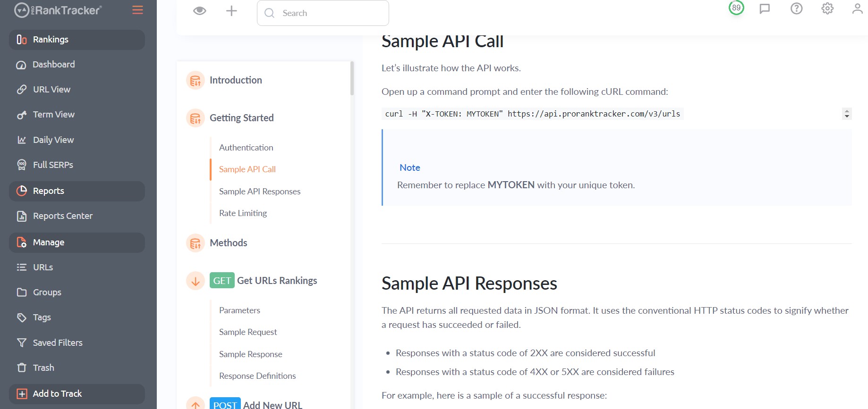Collapse the Getting Started docs section
The height and width of the screenshot is (409, 868).
tap(241, 118)
